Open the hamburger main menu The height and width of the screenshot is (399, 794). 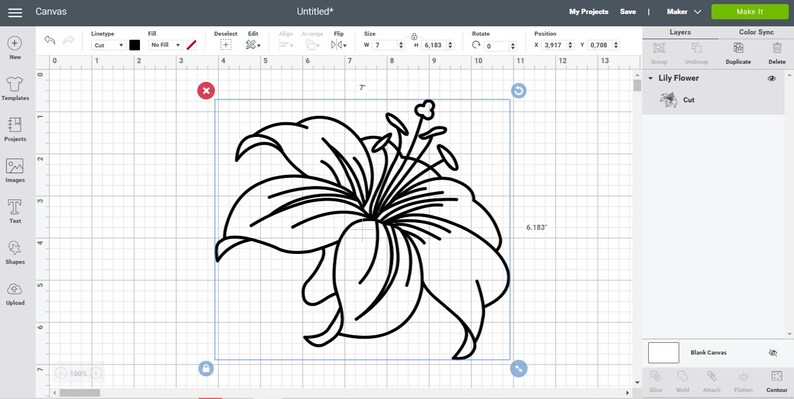click(x=15, y=12)
